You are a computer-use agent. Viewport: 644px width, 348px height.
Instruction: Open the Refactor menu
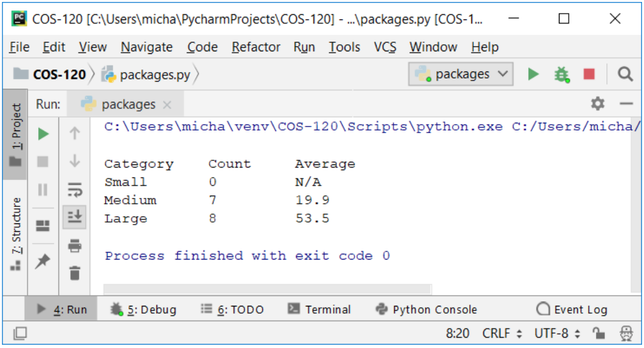256,47
